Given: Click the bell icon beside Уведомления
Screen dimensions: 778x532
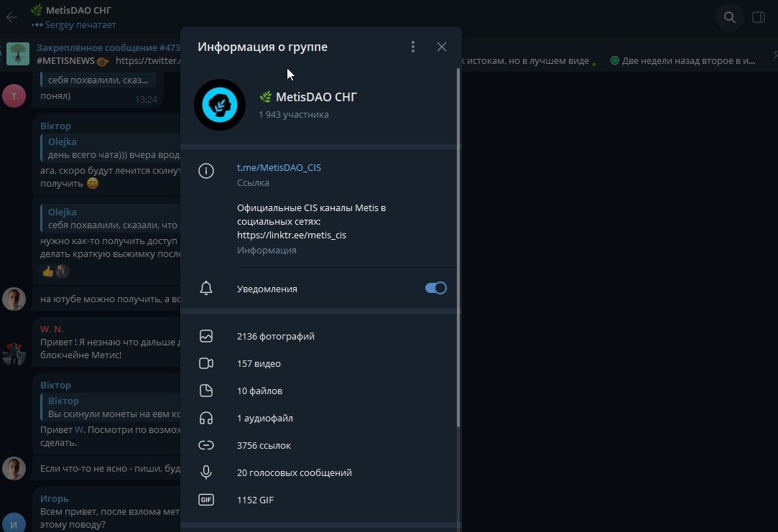Looking at the screenshot, I should (206, 289).
